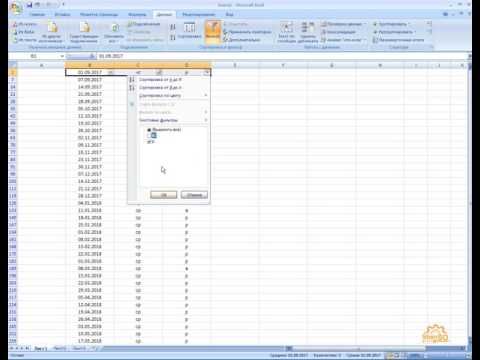
Task: Click the Select All corner of the sheet
Action: click(13, 65)
